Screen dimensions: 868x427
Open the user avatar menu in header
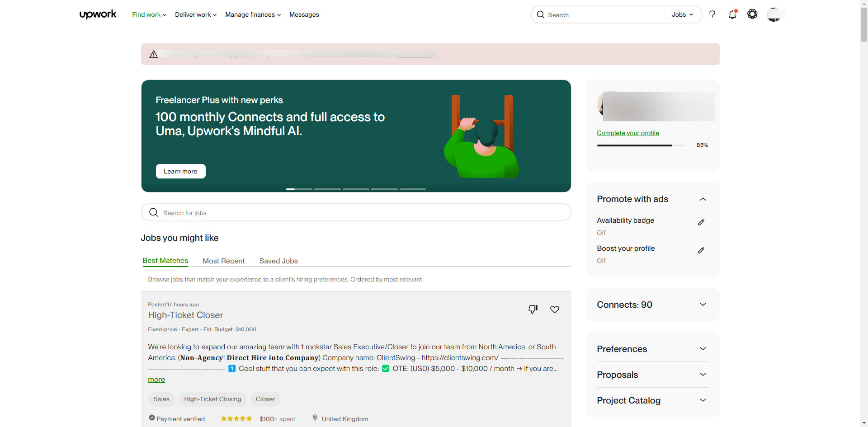coord(774,14)
